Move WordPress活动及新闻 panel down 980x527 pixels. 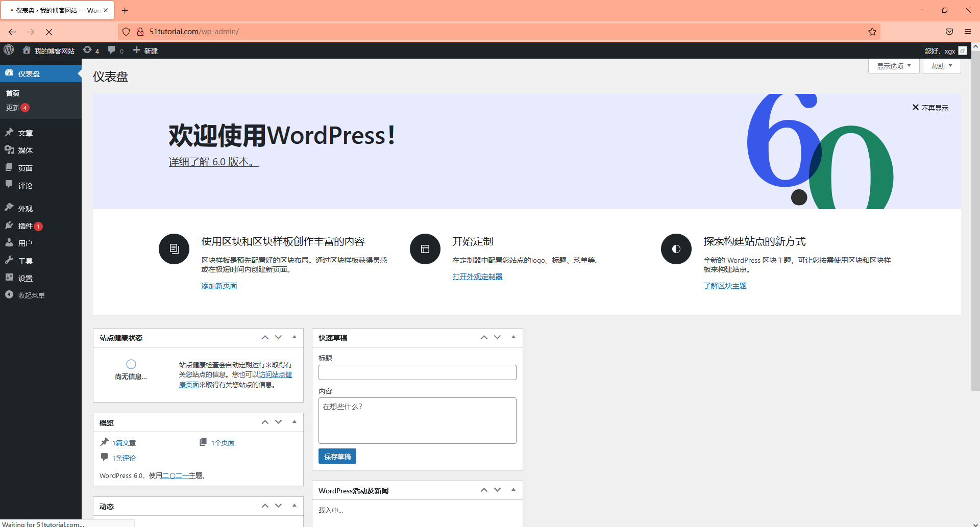tap(497, 490)
